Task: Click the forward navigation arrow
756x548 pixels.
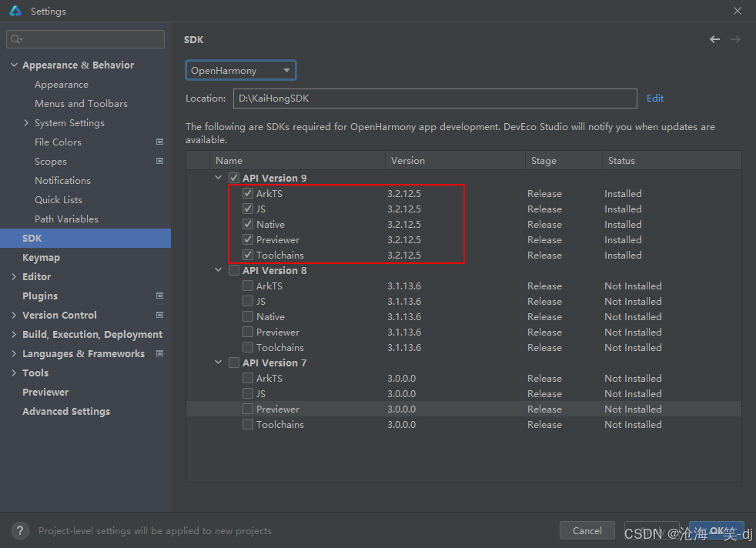Action: [x=735, y=39]
